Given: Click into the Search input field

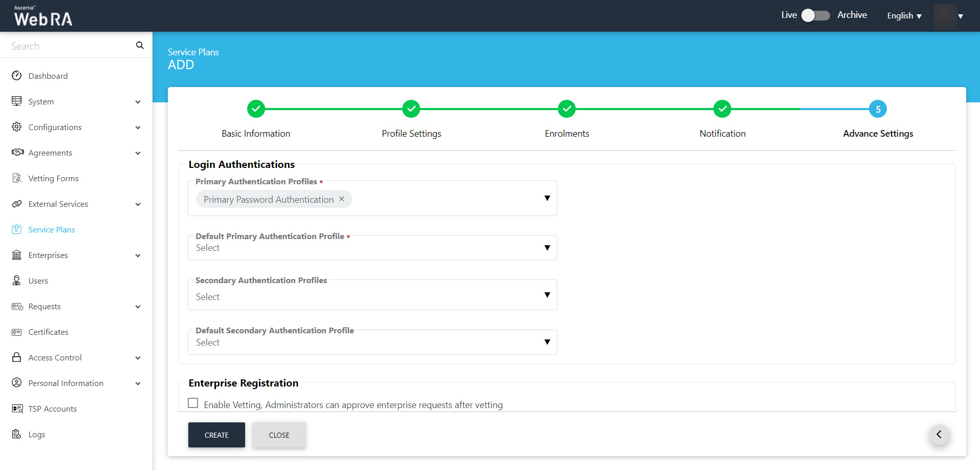Looking at the screenshot, I should (x=69, y=46).
